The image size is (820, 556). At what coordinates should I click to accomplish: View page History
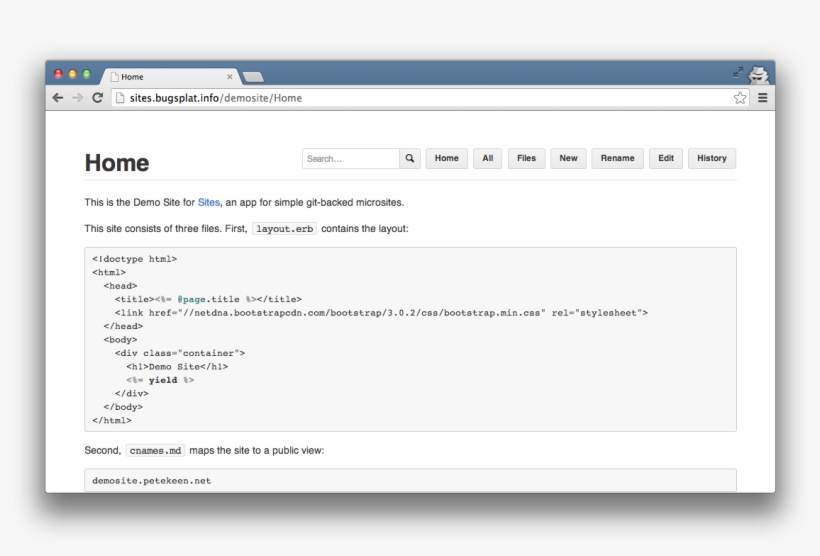(x=712, y=158)
